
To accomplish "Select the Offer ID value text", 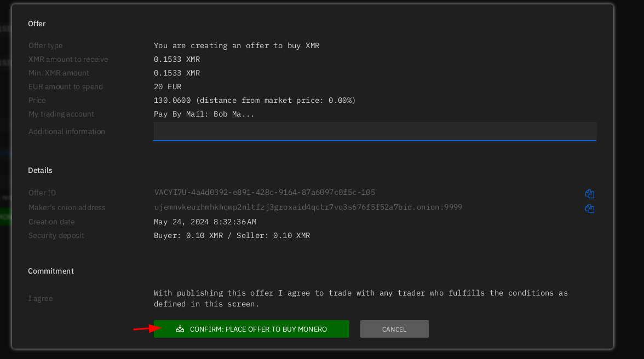I will pyautogui.click(x=264, y=193).
